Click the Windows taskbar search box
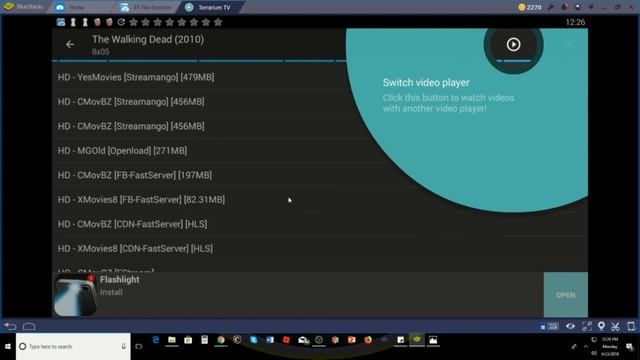The height and width of the screenshot is (360, 640). click(73, 347)
